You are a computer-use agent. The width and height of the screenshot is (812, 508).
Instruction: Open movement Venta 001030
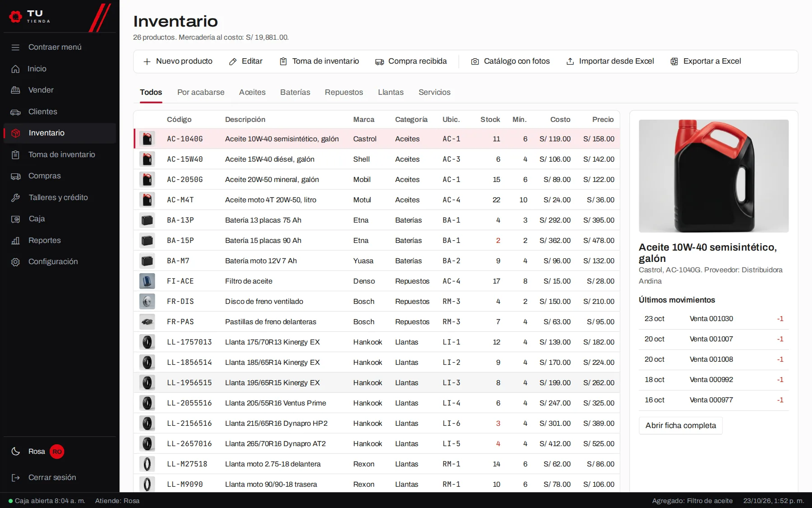tap(714, 319)
